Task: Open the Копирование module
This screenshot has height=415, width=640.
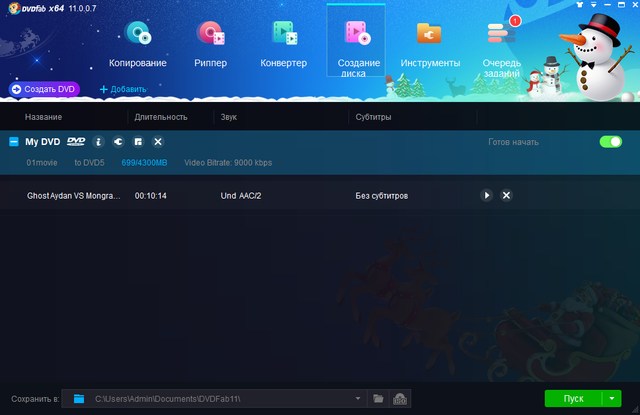Action: pos(138,44)
